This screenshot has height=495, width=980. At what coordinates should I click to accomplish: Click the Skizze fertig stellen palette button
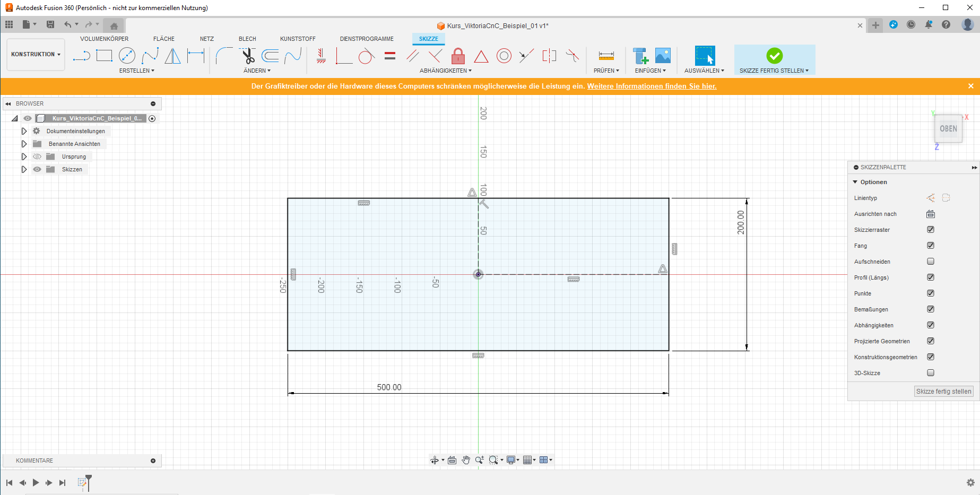[x=943, y=392]
